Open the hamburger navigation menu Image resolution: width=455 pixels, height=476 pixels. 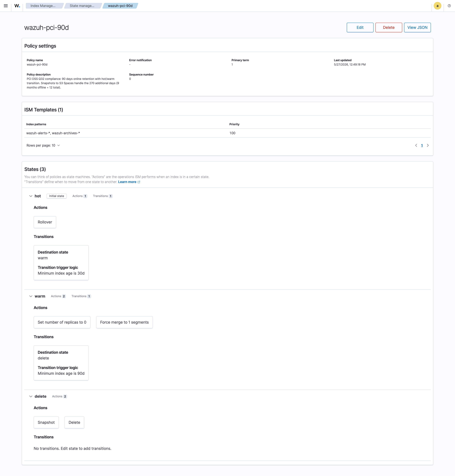[x=6, y=6]
